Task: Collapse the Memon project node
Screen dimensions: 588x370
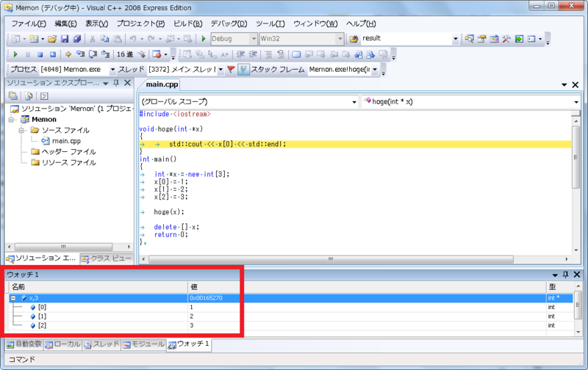Action: click(x=11, y=120)
